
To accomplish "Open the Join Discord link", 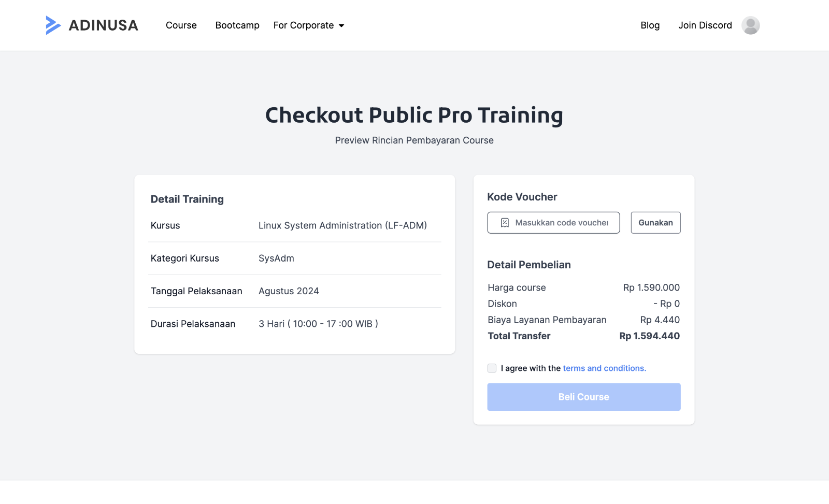I will (705, 25).
